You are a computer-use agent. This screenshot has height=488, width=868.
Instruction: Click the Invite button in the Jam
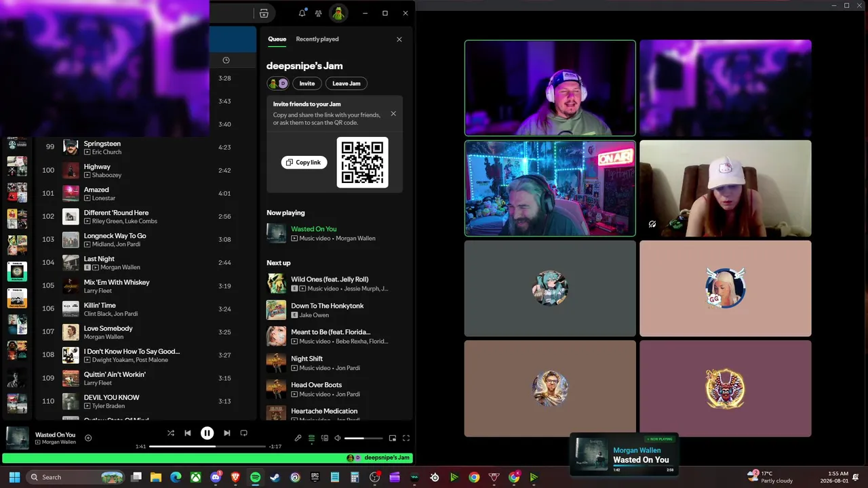[x=307, y=83]
